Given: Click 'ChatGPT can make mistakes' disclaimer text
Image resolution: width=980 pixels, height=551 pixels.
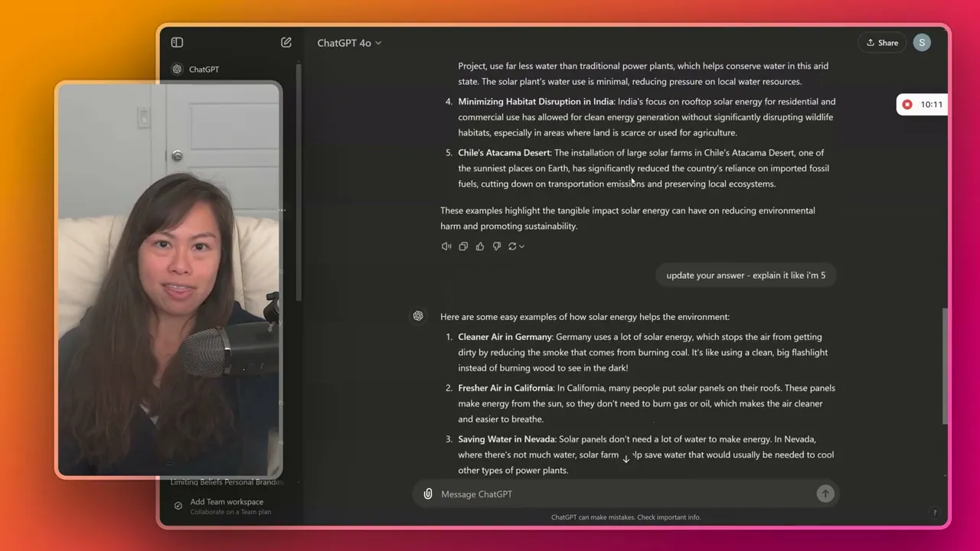Looking at the screenshot, I should tap(626, 517).
